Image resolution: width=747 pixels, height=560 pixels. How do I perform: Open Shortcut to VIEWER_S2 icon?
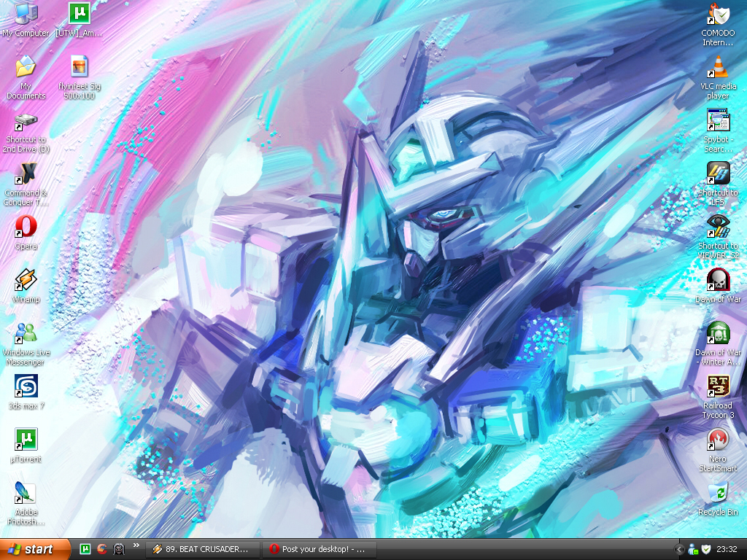point(718,237)
